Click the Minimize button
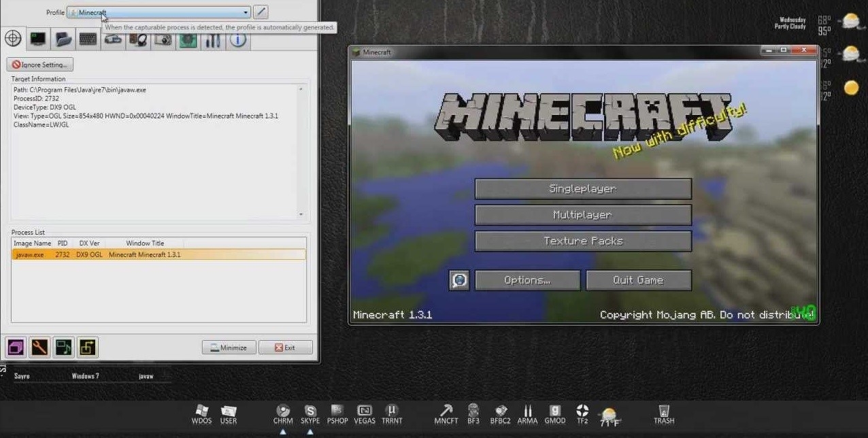 229,348
